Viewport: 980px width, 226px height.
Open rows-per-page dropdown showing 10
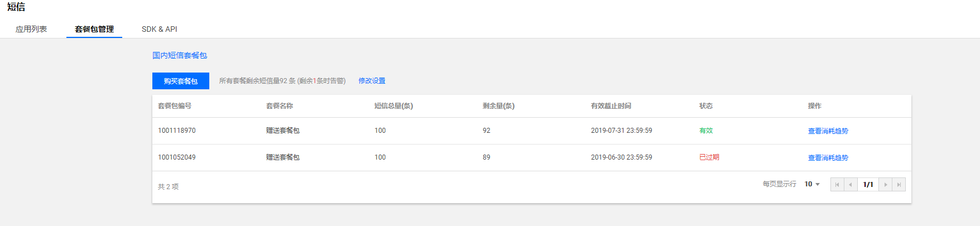812,184
